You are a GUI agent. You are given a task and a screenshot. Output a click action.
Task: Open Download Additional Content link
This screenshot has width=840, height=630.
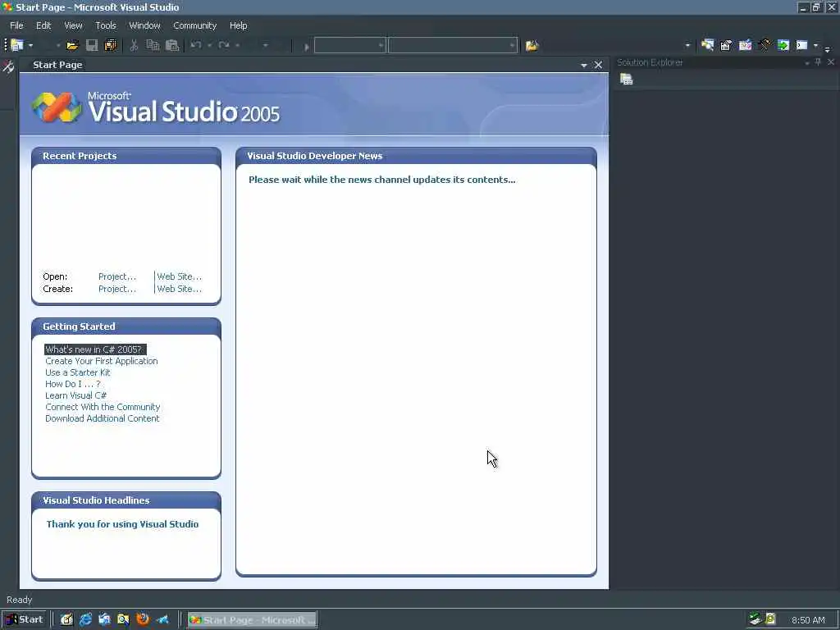point(103,418)
